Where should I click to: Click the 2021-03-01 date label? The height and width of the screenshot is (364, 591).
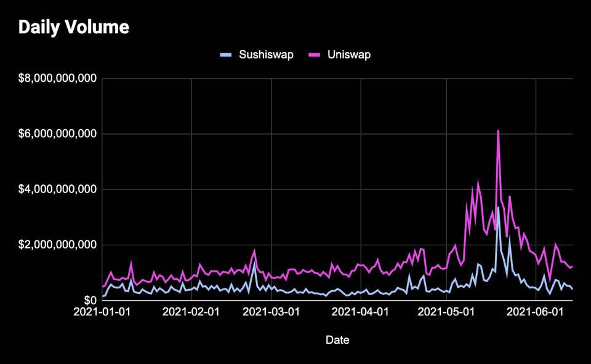coord(271,312)
